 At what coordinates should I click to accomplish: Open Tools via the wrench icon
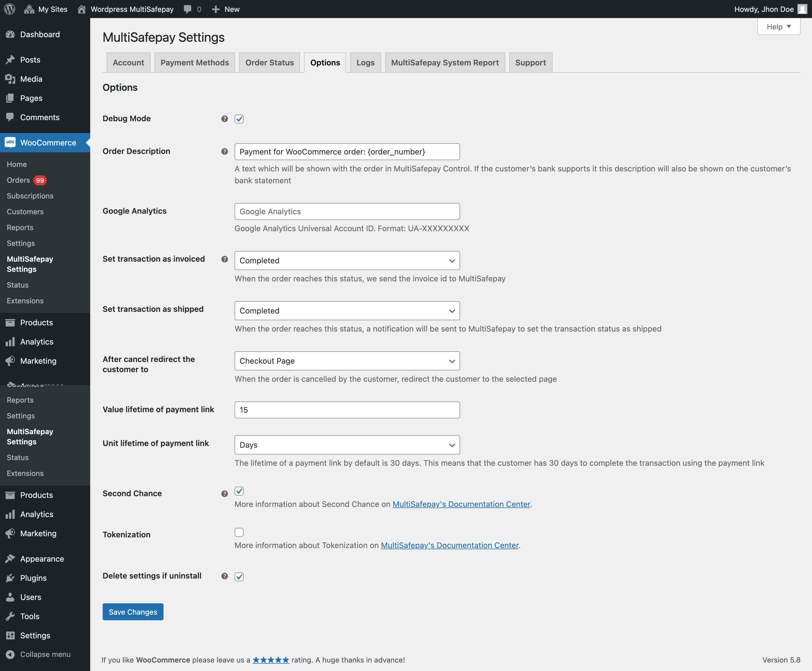[x=10, y=616]
